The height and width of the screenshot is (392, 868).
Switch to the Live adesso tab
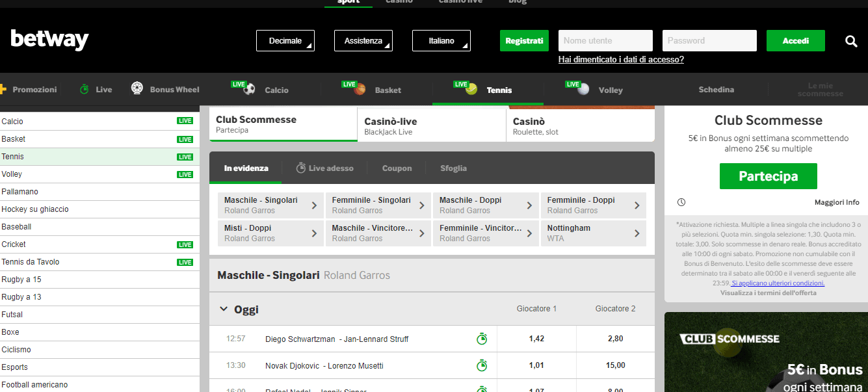click(x=324, y=168)
